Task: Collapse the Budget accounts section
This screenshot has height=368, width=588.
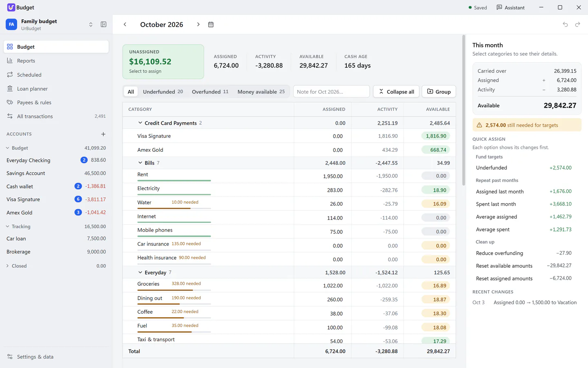Action: pyautogui.click(x=7, y=148)
